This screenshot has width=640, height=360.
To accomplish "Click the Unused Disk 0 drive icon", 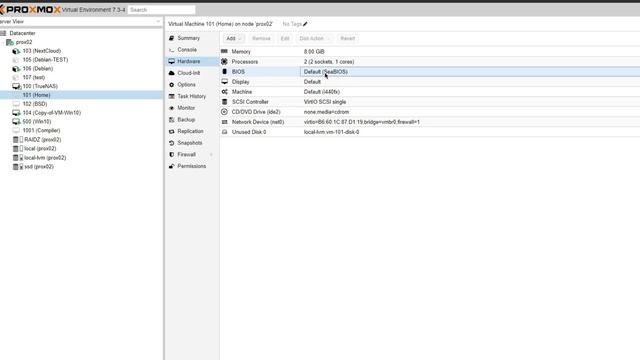I will [224, 132].
